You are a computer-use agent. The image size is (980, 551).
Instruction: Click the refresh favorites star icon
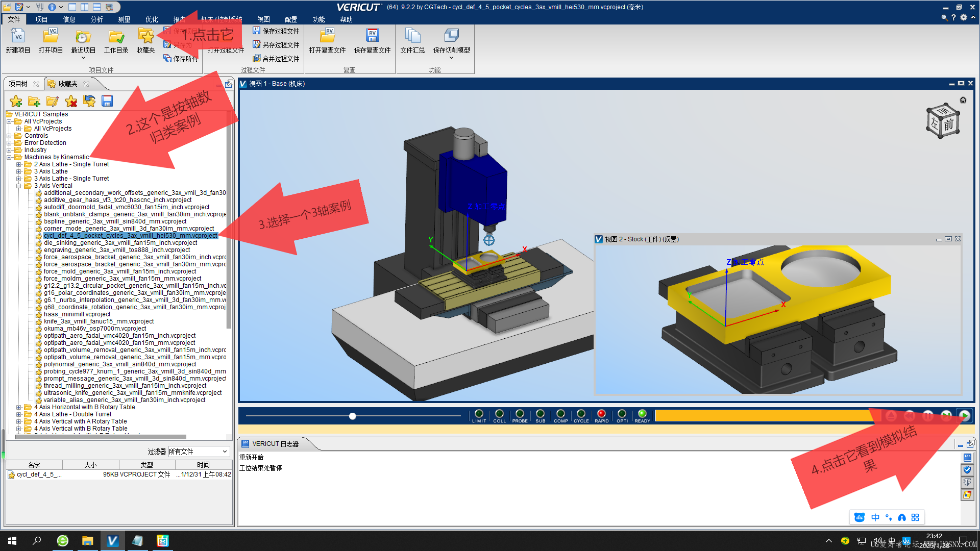point(89,101)
